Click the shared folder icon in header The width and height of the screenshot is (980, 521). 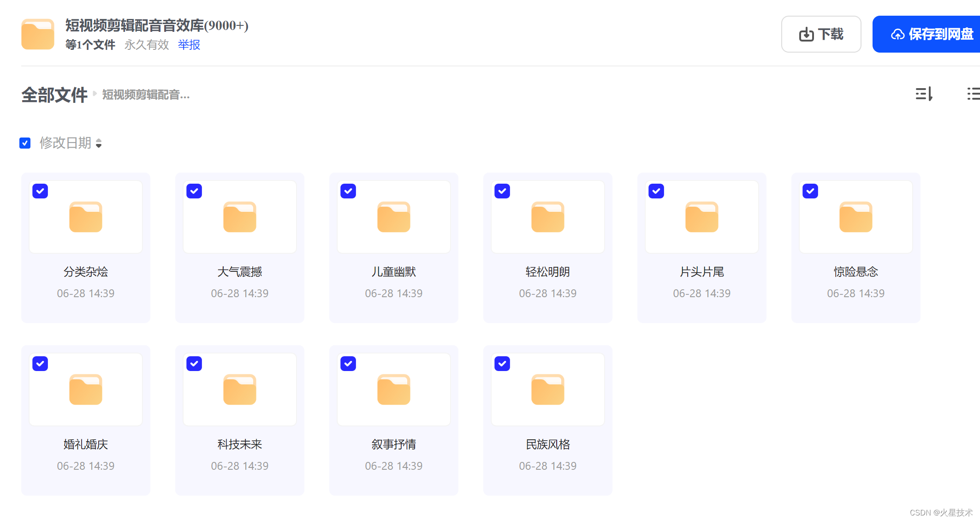[38, 34]
